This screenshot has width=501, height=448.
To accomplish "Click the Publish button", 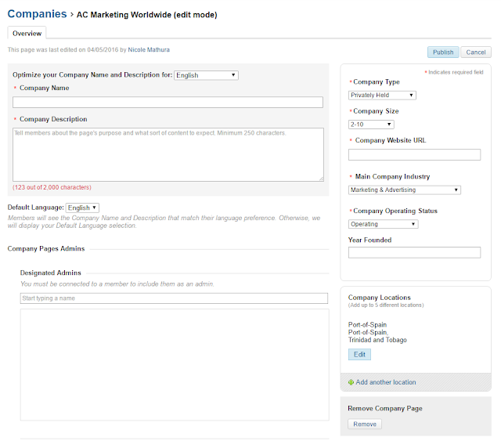I will tap(443, 52).
